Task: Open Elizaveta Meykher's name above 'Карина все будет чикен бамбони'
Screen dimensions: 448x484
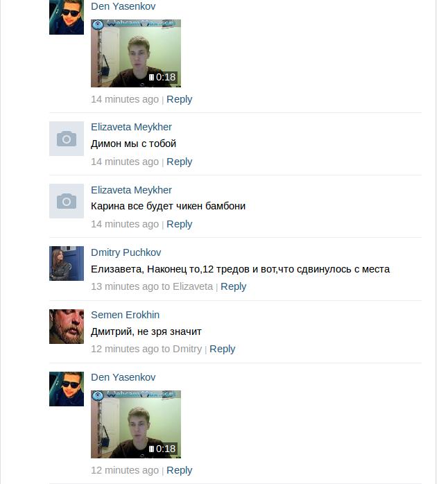Action: click(x=131, y=190)
